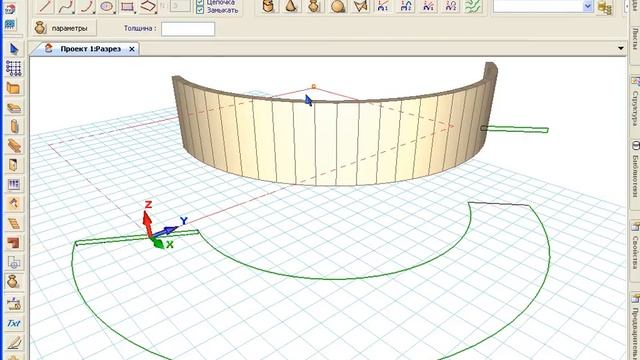Select the column tool in sidebar

[x=13, y=127]
